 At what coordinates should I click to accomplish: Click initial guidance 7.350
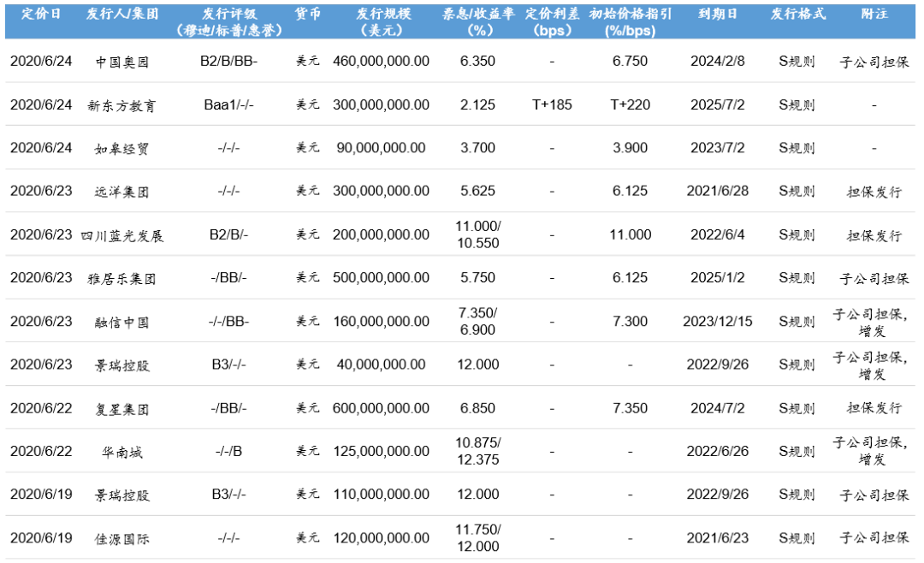[631, 408]
